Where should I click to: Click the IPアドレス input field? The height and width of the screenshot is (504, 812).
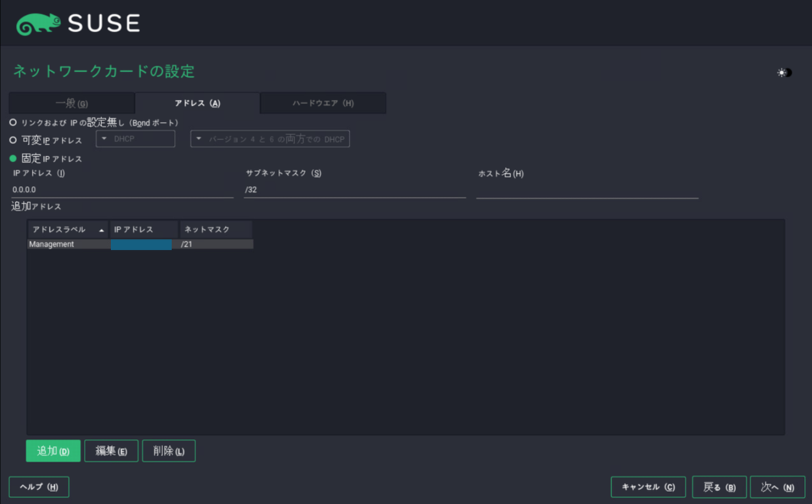pyautogui.click(x=122, y=190)
